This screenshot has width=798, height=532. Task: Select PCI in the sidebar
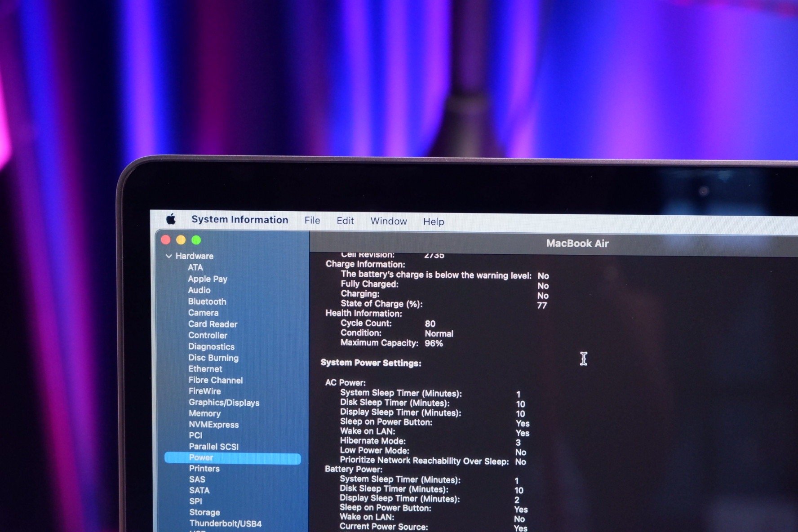pos(195,435)
